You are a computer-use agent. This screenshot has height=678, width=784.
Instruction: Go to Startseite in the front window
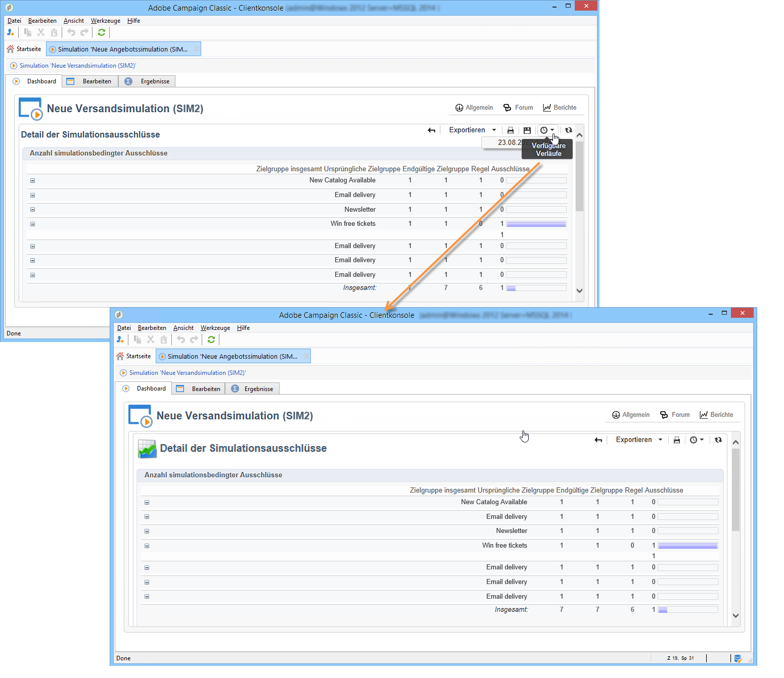pos(134,356)
